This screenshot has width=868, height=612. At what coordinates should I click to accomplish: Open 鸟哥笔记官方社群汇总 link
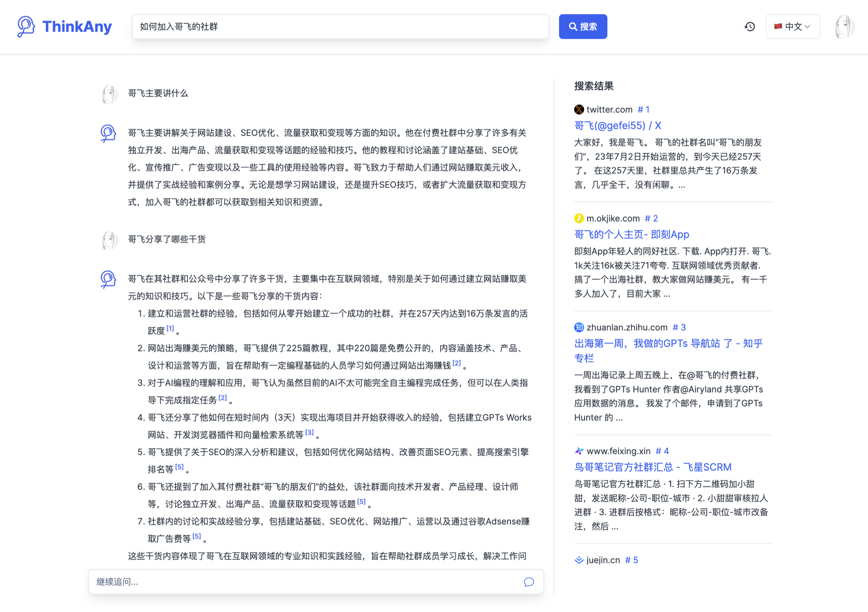tap(652, 467)
